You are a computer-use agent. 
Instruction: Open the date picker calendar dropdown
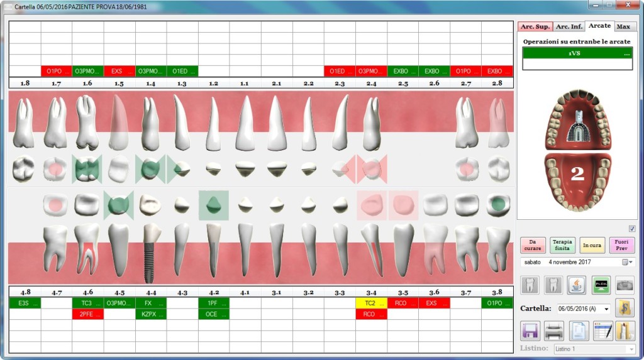coord(626,262)
